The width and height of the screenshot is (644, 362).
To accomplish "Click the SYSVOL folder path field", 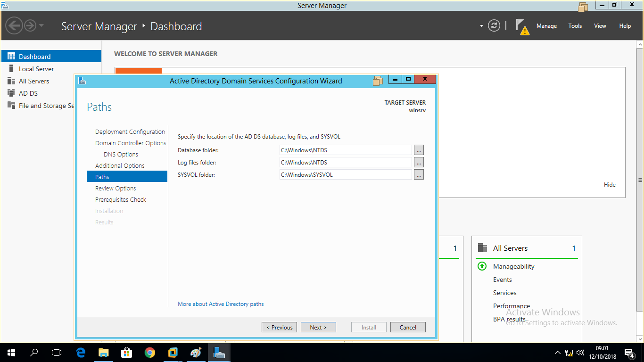I will click(346, 174).
